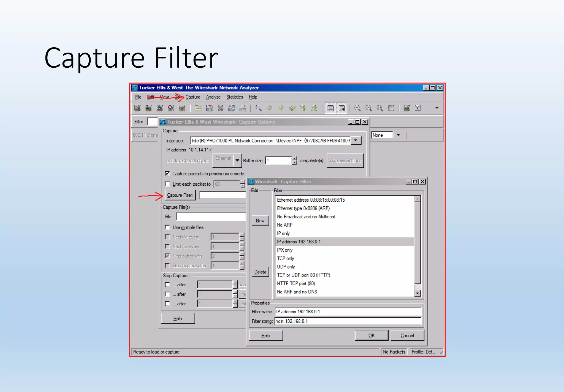Toggle the colorize packet list icon

[330, 108]
